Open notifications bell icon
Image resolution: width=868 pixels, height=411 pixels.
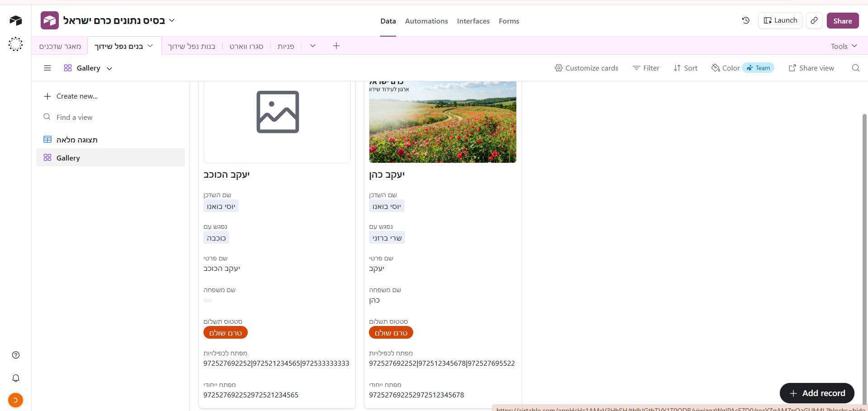point(16,378)
